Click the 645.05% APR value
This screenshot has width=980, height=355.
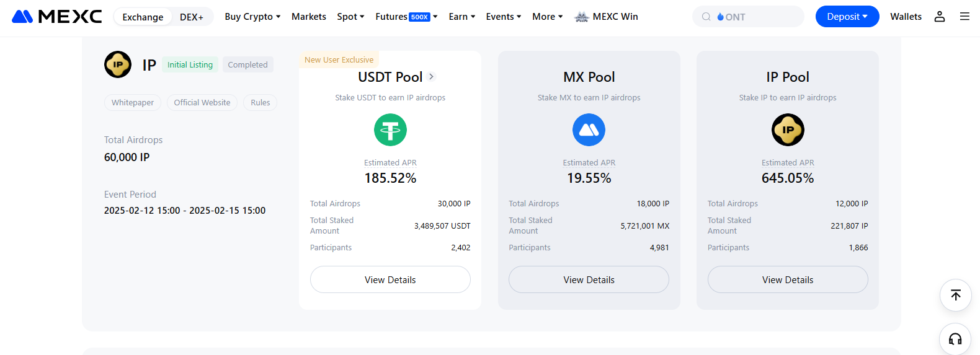point(788,178)
